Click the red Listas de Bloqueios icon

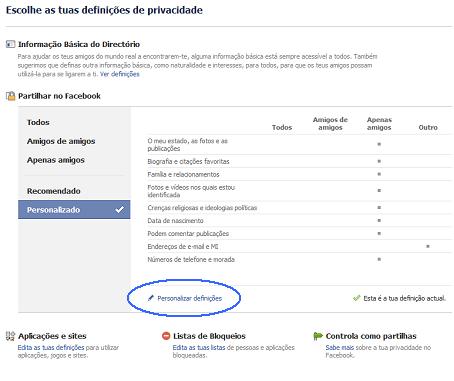coord(166,336)
